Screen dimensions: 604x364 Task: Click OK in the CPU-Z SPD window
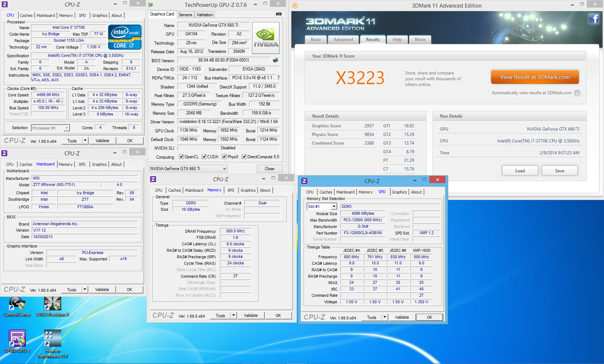pos(429,317)
